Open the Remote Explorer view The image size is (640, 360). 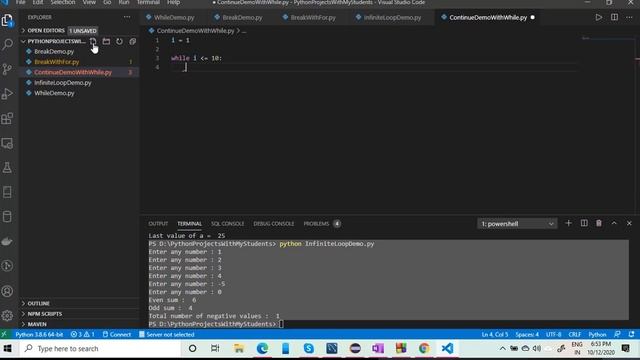click(x=7, y=143)
